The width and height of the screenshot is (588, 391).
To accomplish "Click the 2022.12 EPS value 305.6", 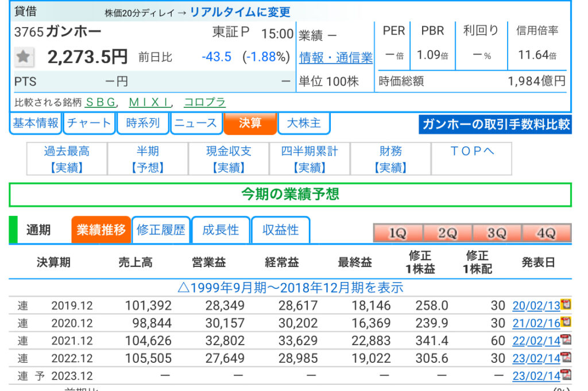I will click(432, 358).
